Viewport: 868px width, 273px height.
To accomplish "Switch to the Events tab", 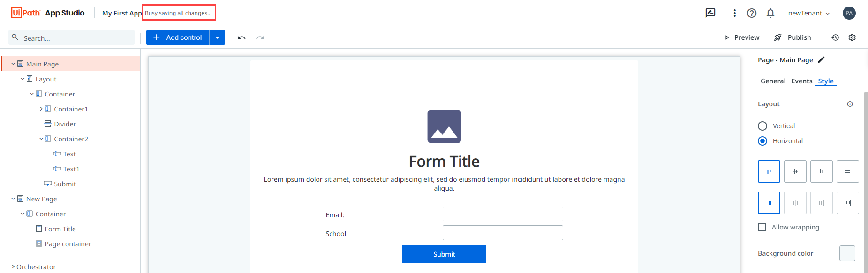I will click(x=801, y=81).
